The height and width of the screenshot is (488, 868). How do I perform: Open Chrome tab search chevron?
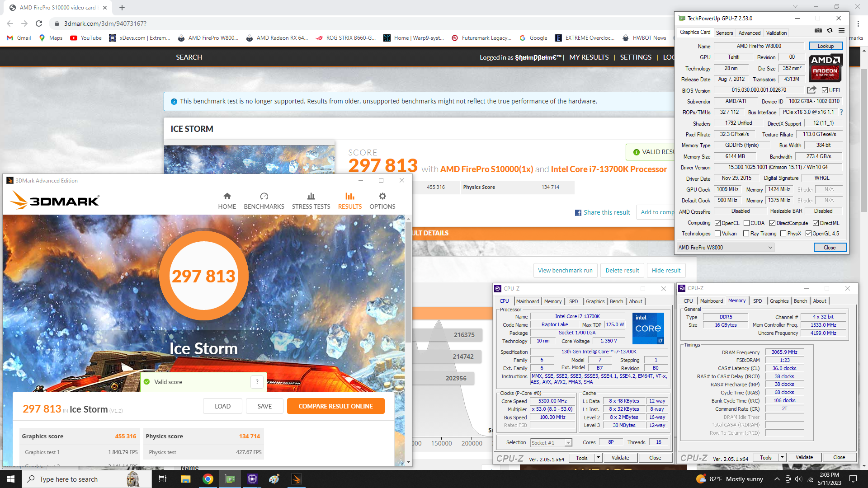point(796,6)
